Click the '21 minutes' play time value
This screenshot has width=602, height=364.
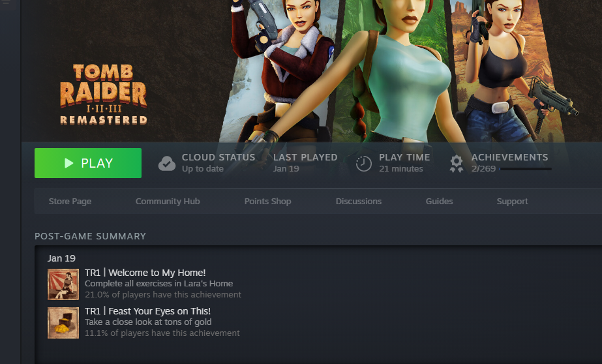pyautogui.click(x=401, y=168)
